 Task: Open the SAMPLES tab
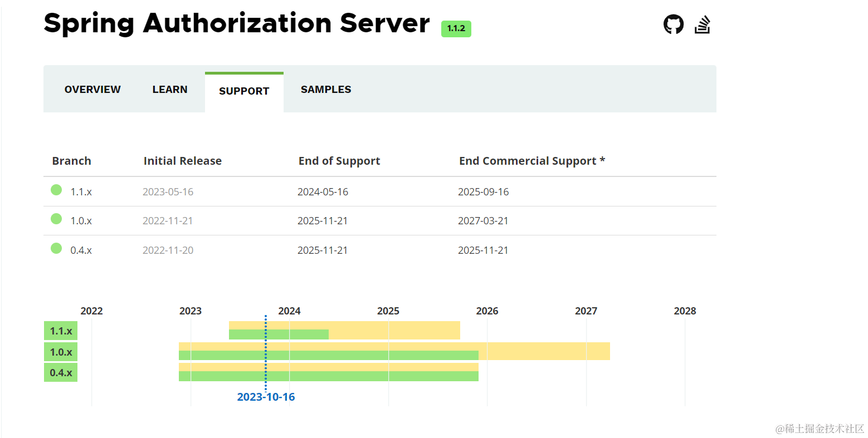(x=326, y=90)
